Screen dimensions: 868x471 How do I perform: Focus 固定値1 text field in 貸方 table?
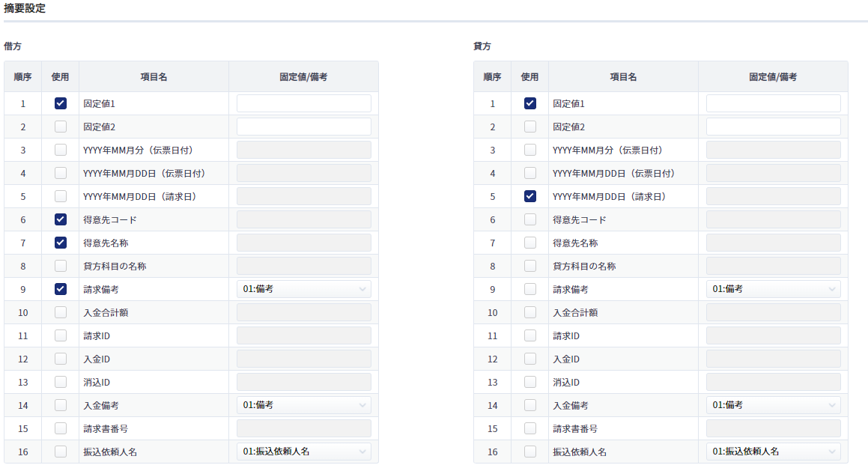click(773, 103)
